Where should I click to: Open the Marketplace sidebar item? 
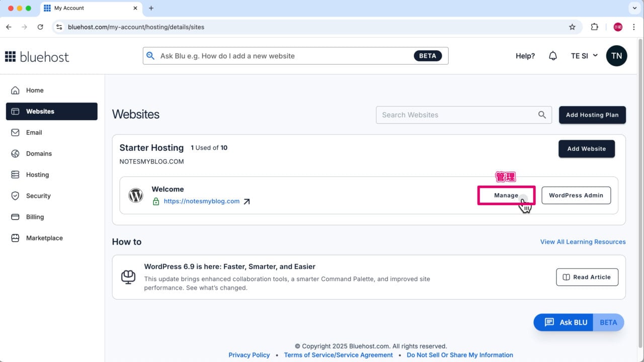pos(44,238)
